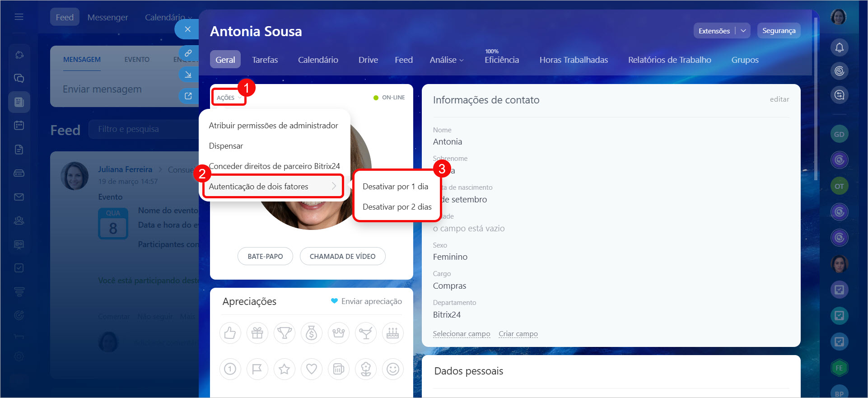Switch to the Tarefas tab
Image resolution: width=868 pixels, height=398 pixels.
(265, 60)
